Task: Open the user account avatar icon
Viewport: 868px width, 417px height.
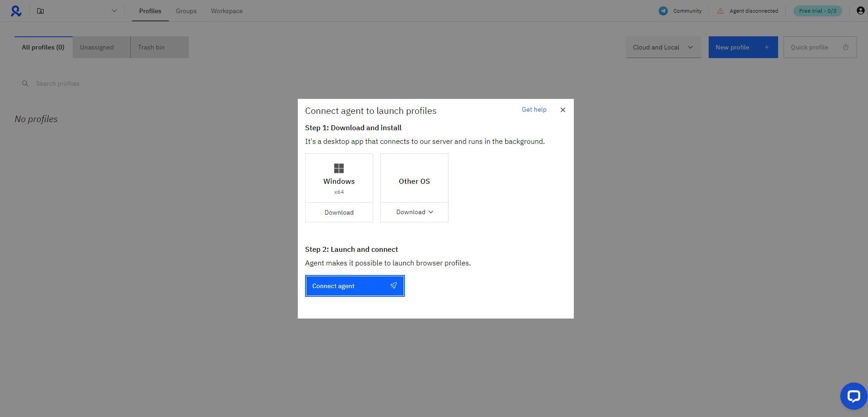Action: coord(860,11)
